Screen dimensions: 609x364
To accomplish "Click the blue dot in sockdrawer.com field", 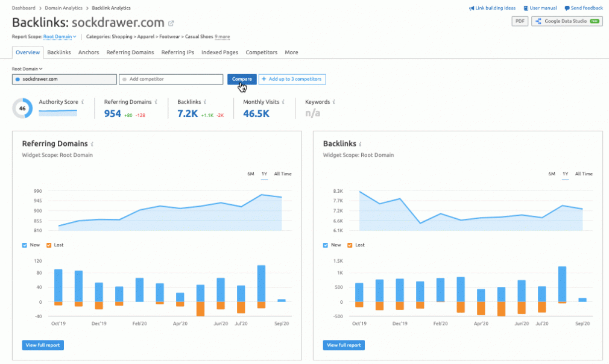I will [17, 80].
